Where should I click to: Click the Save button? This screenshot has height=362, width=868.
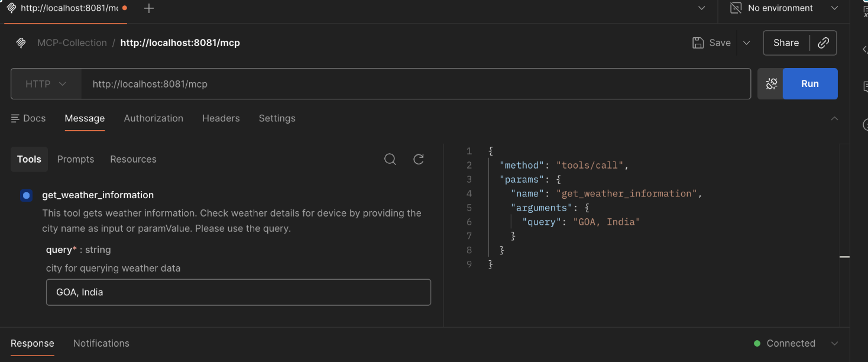pyautogui.click(x=712, y=43)
